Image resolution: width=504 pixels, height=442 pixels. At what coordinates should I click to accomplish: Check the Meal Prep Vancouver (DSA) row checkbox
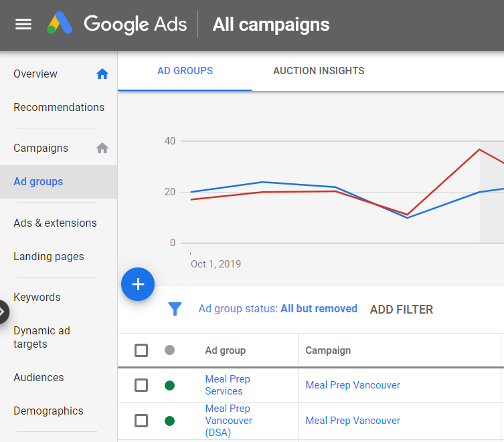[141, 421]
